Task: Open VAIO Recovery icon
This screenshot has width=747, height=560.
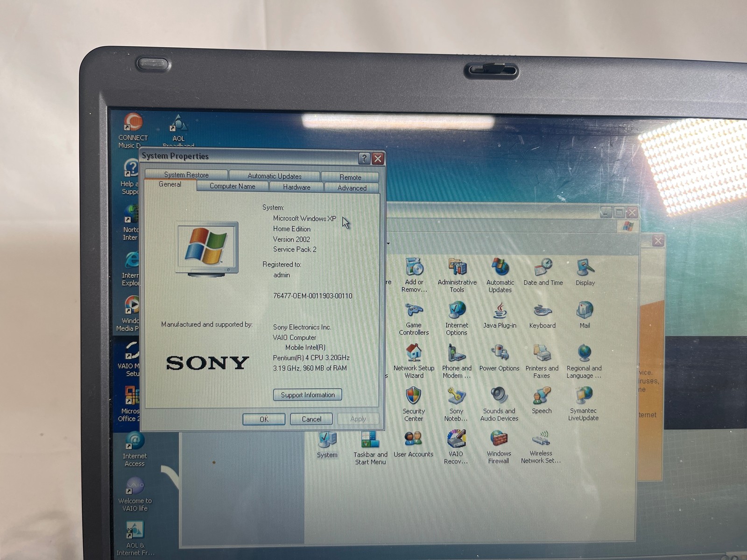Action: 456,447
